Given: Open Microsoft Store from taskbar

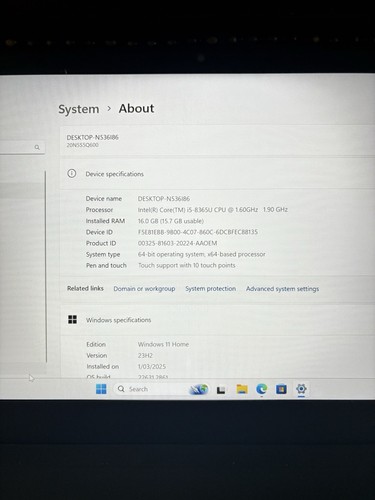Looking at the screenshot, I should [281, 389].
